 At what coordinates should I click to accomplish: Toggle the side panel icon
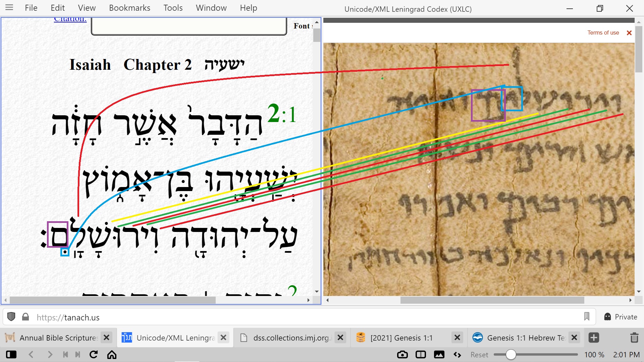tap(11, 355)
